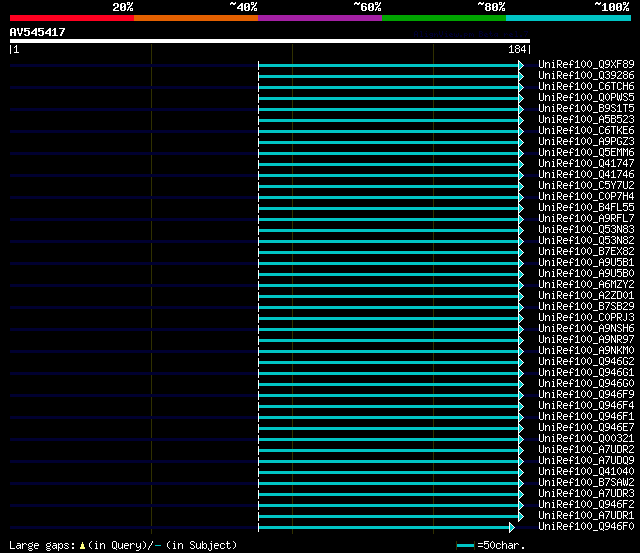
Task: Click the =50char scale bar sample
Action: click(465, 546)
